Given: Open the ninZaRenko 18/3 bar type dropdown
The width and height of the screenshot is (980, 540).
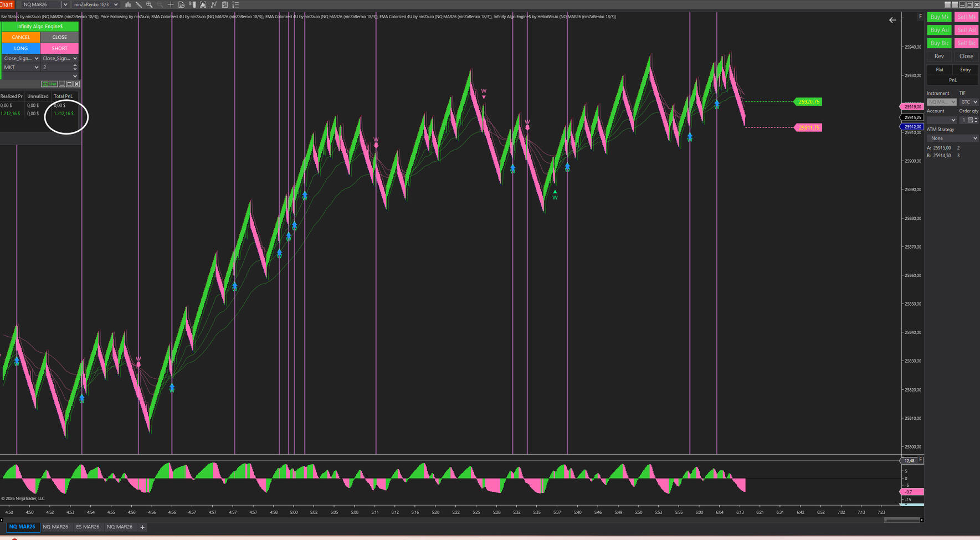Looking at the screenshot, I should pos(96,4).
